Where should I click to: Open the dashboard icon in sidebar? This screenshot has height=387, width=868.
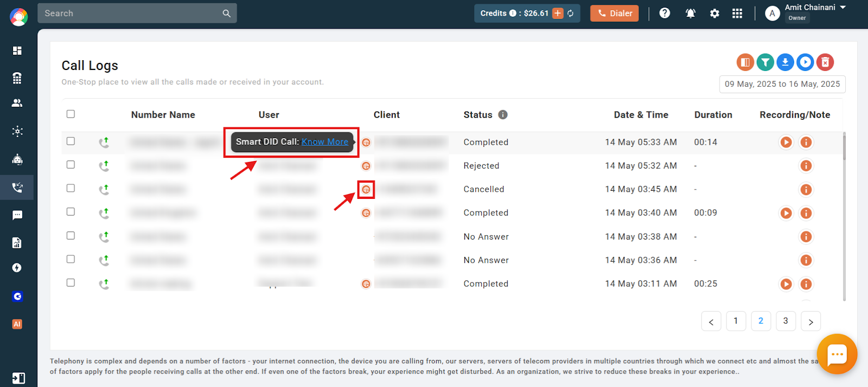(17, 50)
